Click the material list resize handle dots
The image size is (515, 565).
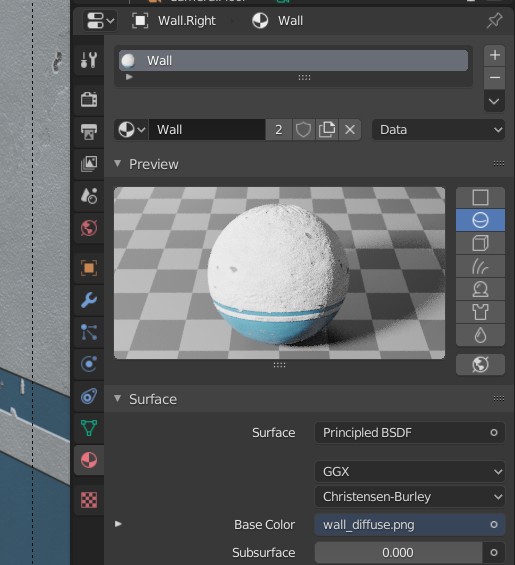304,77
